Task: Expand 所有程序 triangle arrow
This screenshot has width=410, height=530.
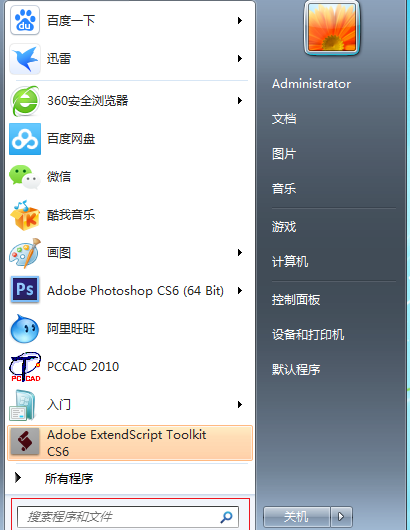Action: pyautogui.click(x=18, y=477)
